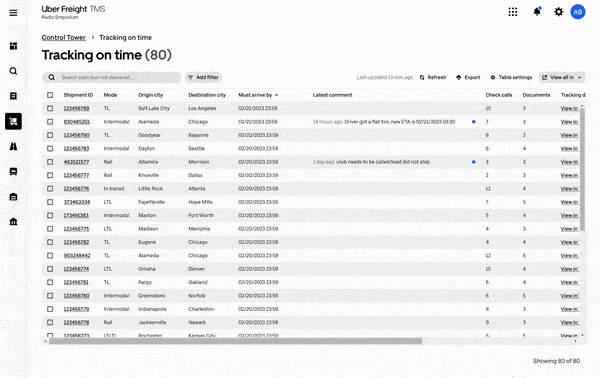
Task: Check the box for shipment 830485201
Action: [50, 122]
